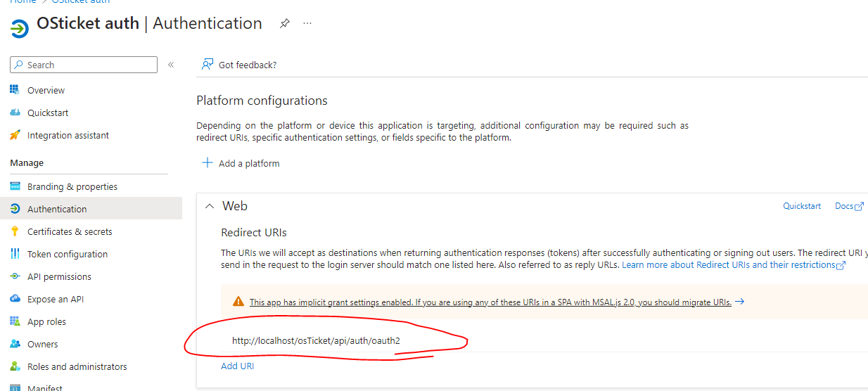868x391 pixels.
Task: Click the Add URI link
Action: pos(237,366)
